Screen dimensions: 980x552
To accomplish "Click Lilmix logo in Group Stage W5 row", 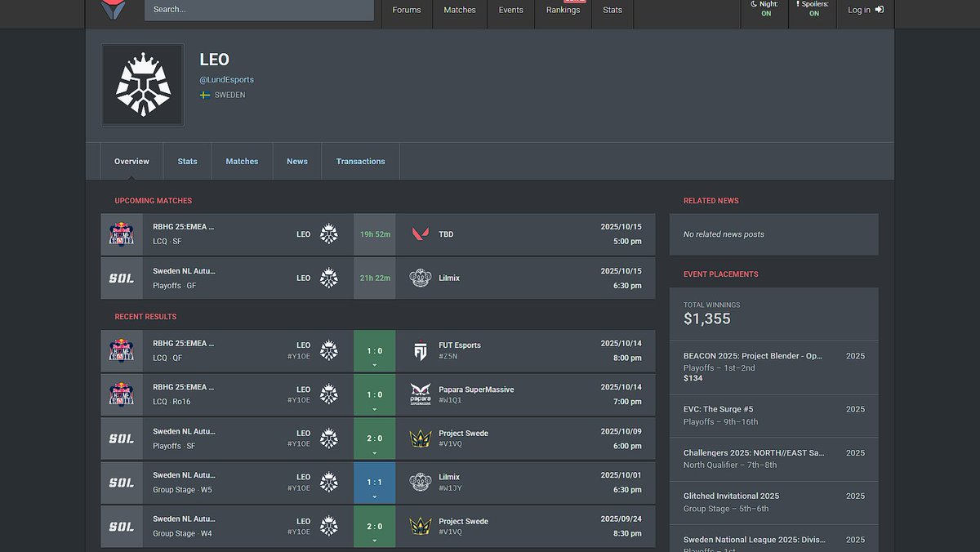I will [421, 483].
